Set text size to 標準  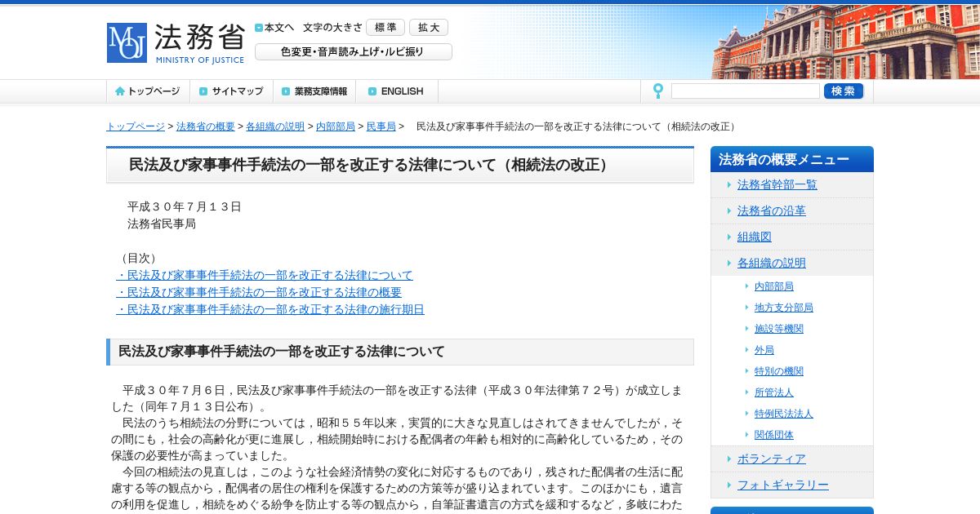(385, 27)
